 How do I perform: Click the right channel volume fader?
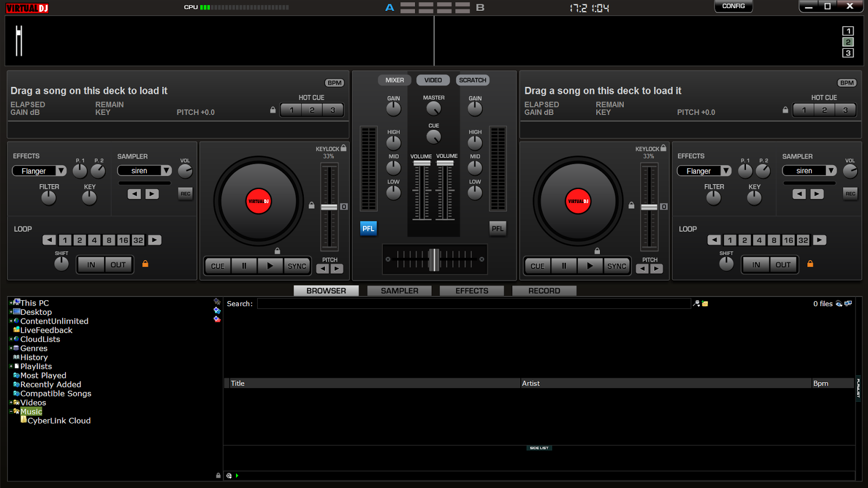click(445, 163)
